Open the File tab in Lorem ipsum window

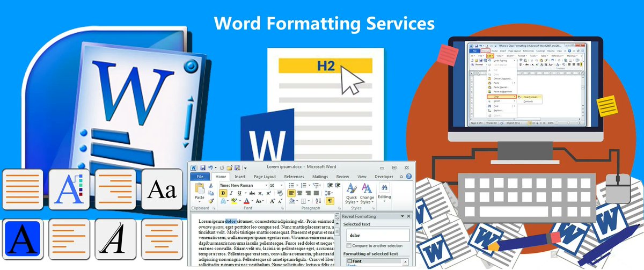click(200, 177)
